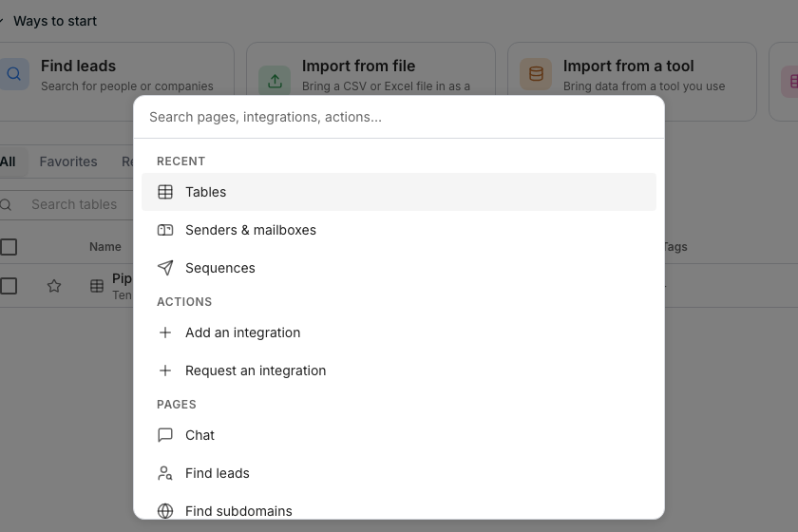Focus the command palette search field

click(x=399, y=117)
